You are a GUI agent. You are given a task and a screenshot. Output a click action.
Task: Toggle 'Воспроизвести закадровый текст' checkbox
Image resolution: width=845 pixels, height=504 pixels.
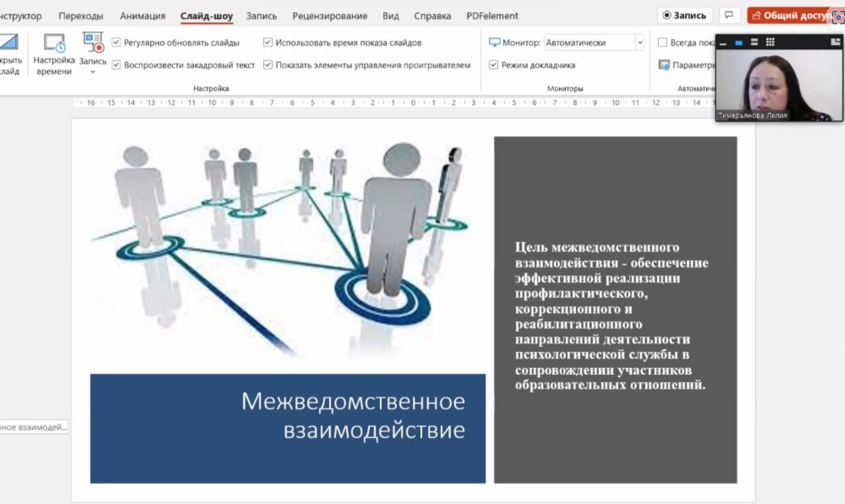(x=116, y=66)
